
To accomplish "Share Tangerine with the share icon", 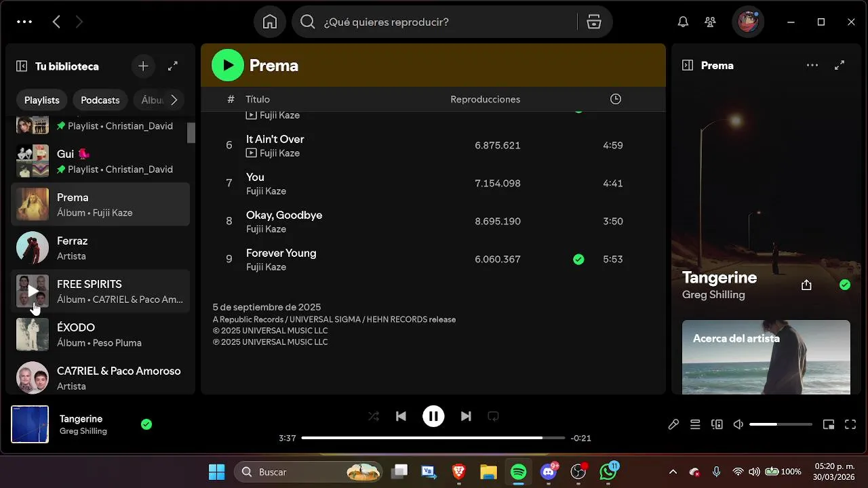I will pos(806,285).
